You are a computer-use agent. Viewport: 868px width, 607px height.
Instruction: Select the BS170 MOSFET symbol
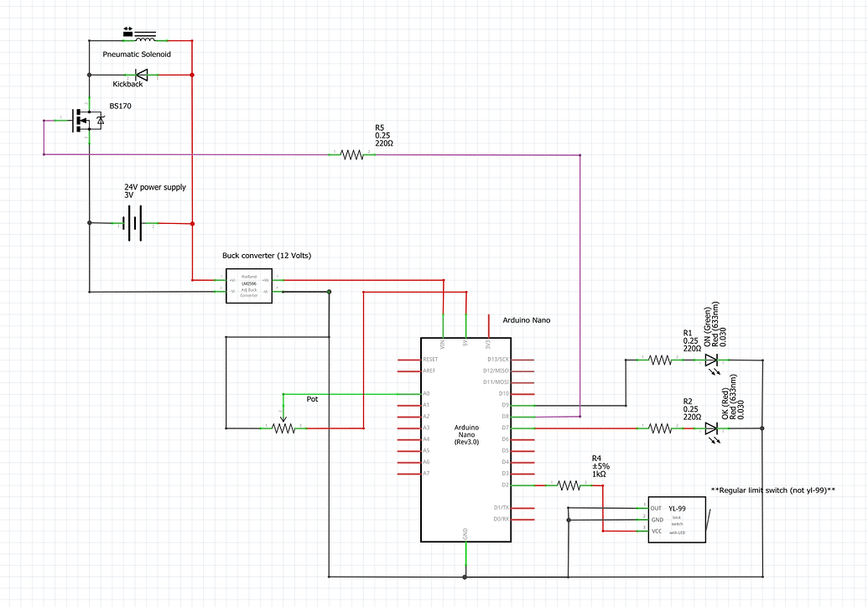click(86, 120)
